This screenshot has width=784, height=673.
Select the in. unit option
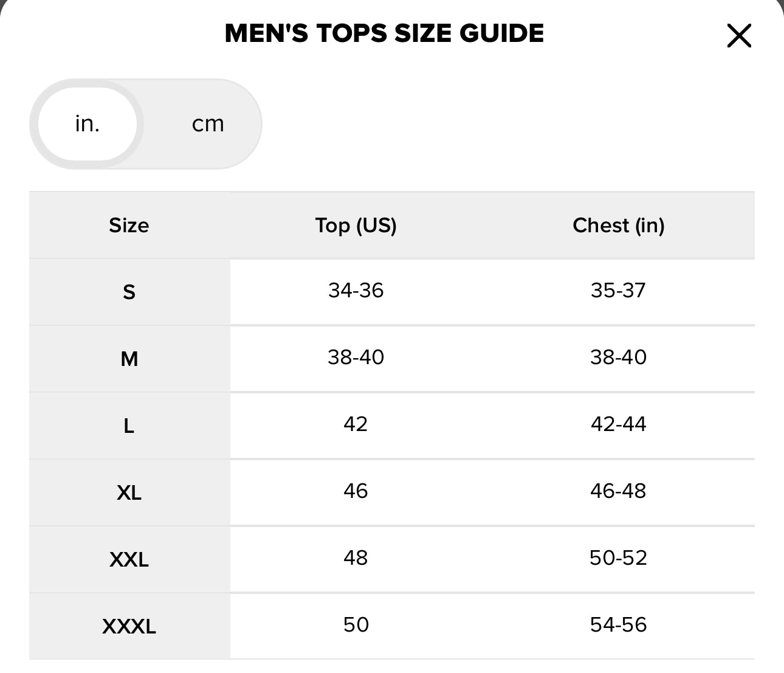tap(88, 124)
